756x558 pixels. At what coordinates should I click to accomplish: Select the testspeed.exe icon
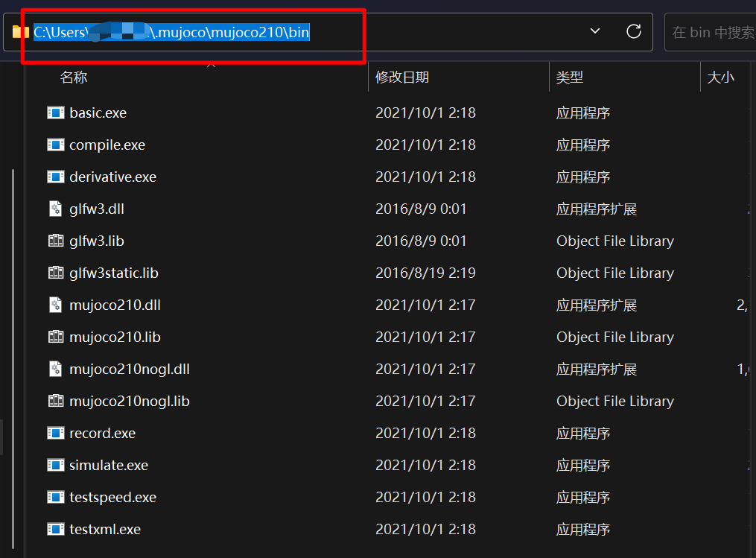[112, 497]
